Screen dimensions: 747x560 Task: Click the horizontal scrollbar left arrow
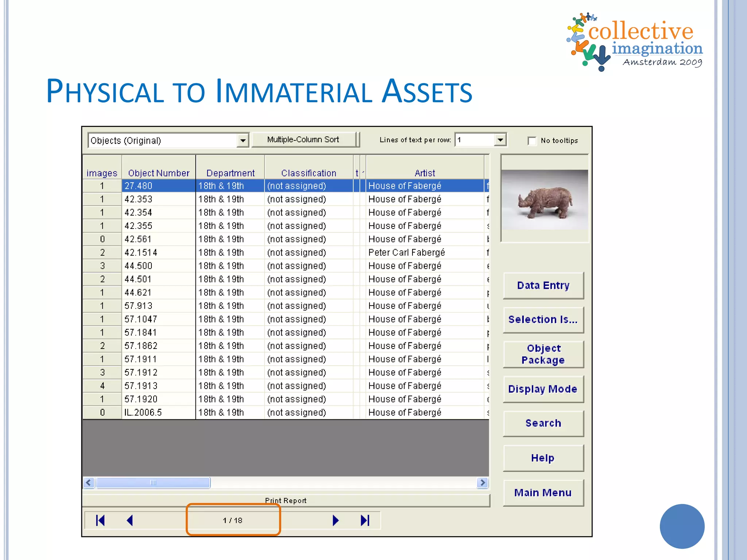pyautogui.click(x=89, y=483)
